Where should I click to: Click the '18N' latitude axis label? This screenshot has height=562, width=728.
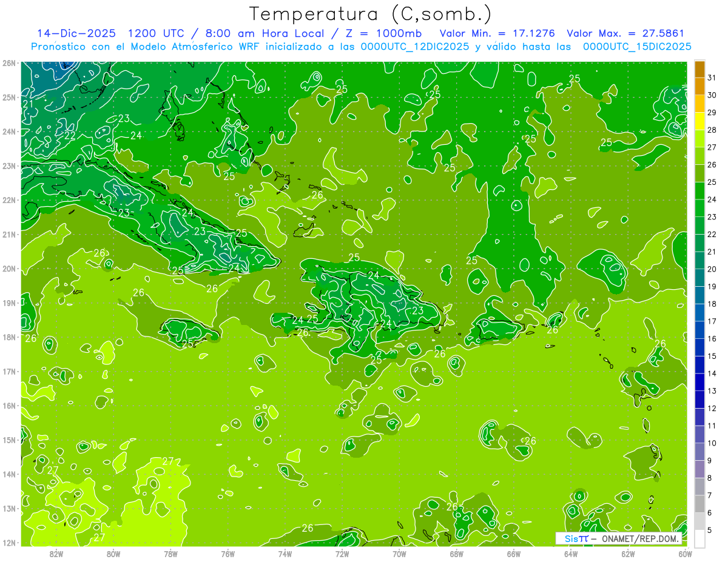click(x=8, y=337)
